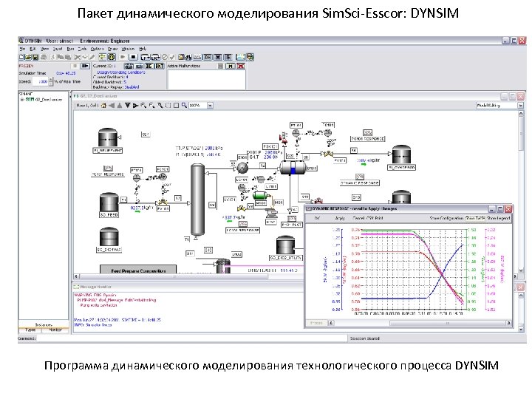Click OK in Dynamic Response window

point(317,218)
